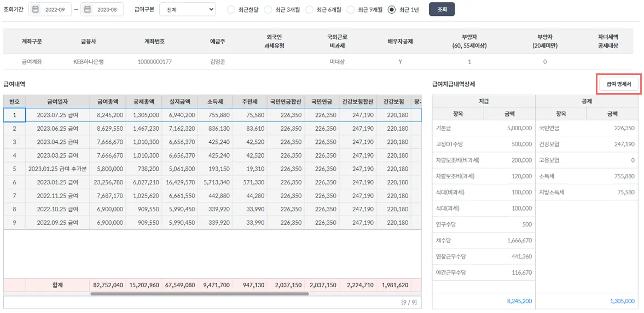Open the 급여구분 전체 dropdown
This screenshot has width=644, height=313.
187,9
